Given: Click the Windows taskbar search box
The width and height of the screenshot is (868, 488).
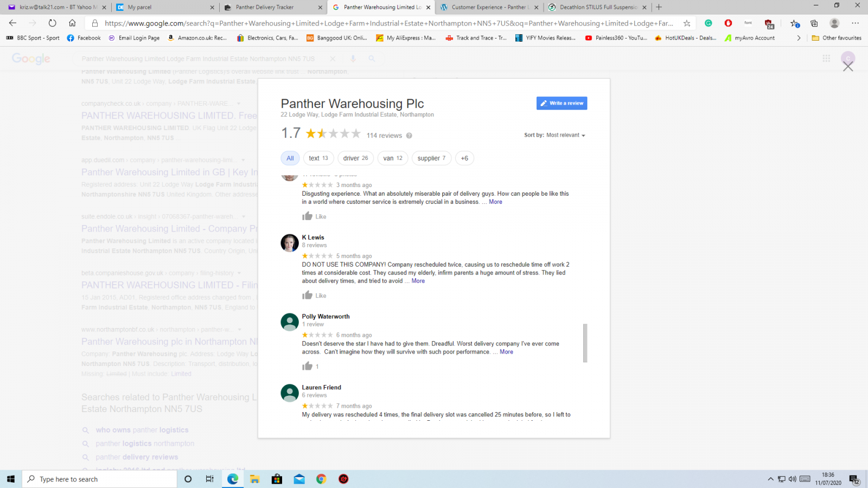Looking at the screenshot, I should 99,479.
